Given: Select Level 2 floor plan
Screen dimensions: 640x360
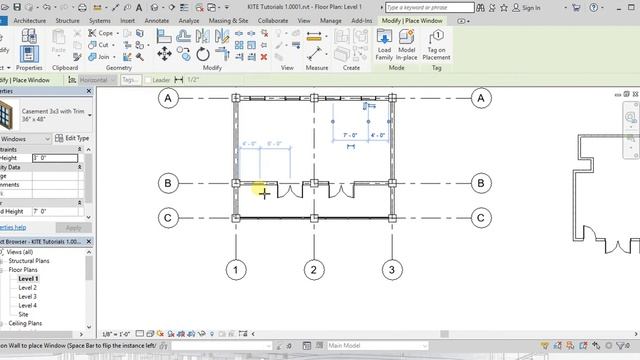Looking at the screenshot, I should [x=27, y=288].
